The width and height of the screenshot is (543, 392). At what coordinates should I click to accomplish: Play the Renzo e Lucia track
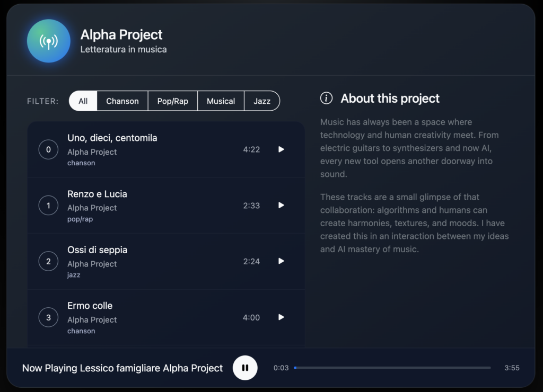click(x=281, y=206)
